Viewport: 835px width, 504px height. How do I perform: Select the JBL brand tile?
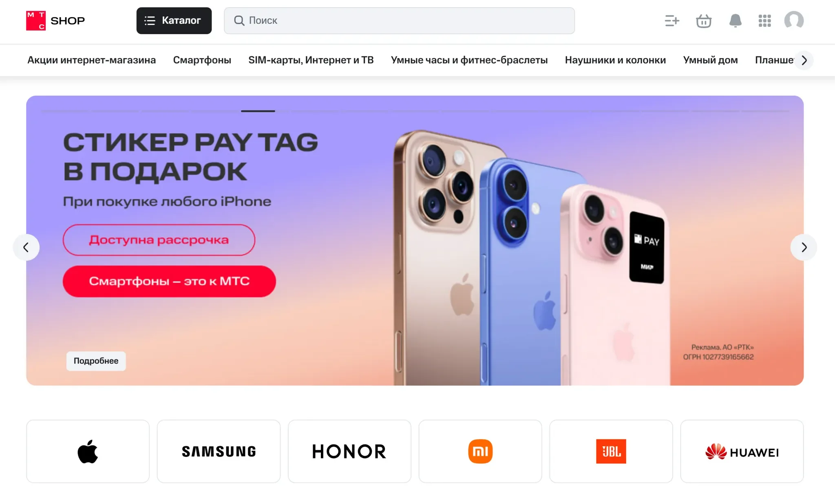click(611, 451)
